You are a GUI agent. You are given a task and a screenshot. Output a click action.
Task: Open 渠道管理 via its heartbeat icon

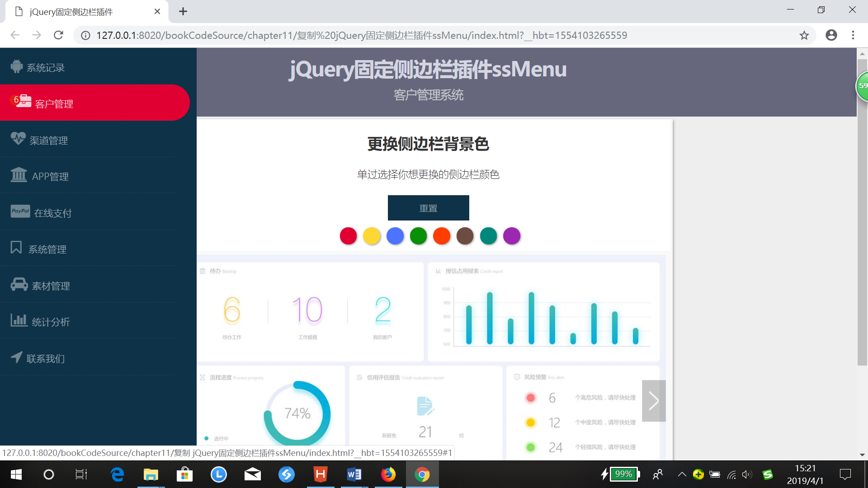click(x=18, y=138)
